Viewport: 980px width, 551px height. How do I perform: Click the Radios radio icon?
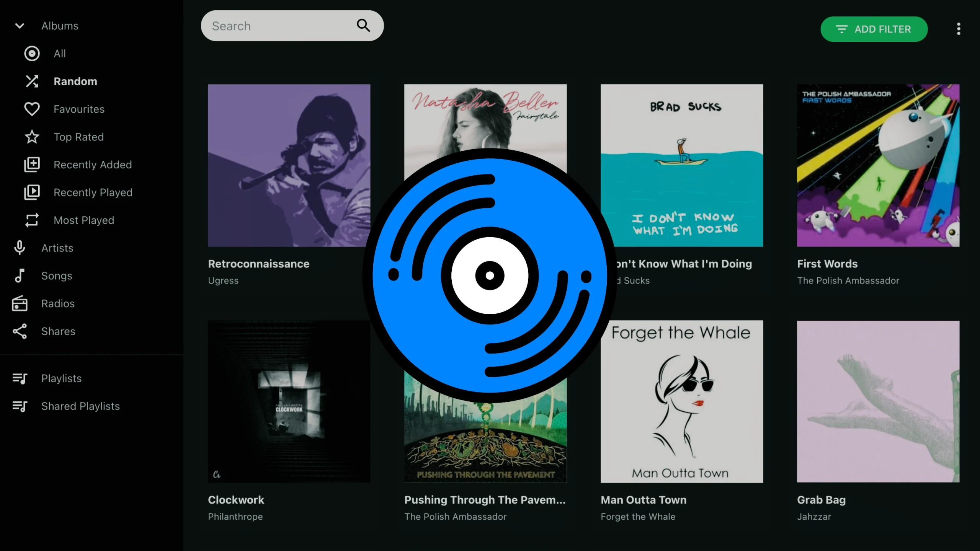click(x=20, y=303)
